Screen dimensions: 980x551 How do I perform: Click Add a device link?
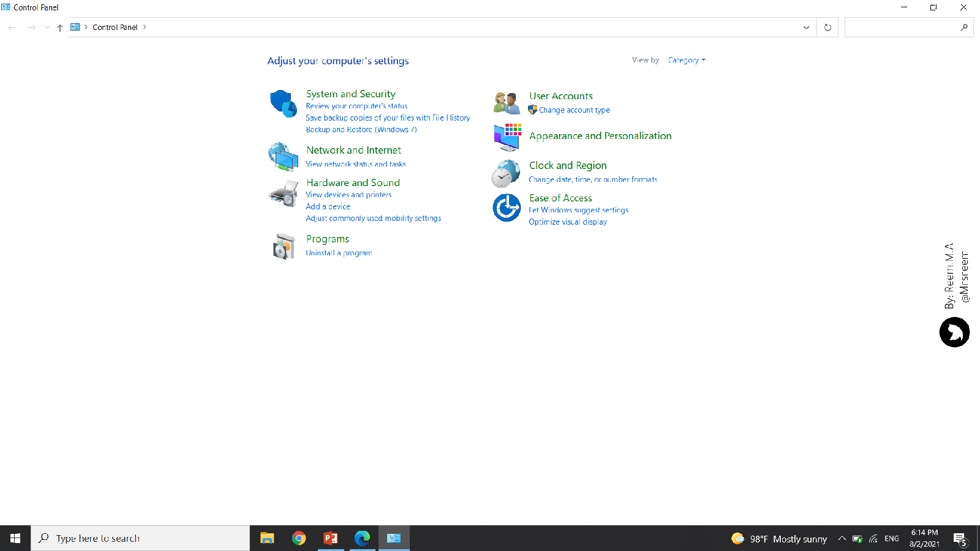328,207
